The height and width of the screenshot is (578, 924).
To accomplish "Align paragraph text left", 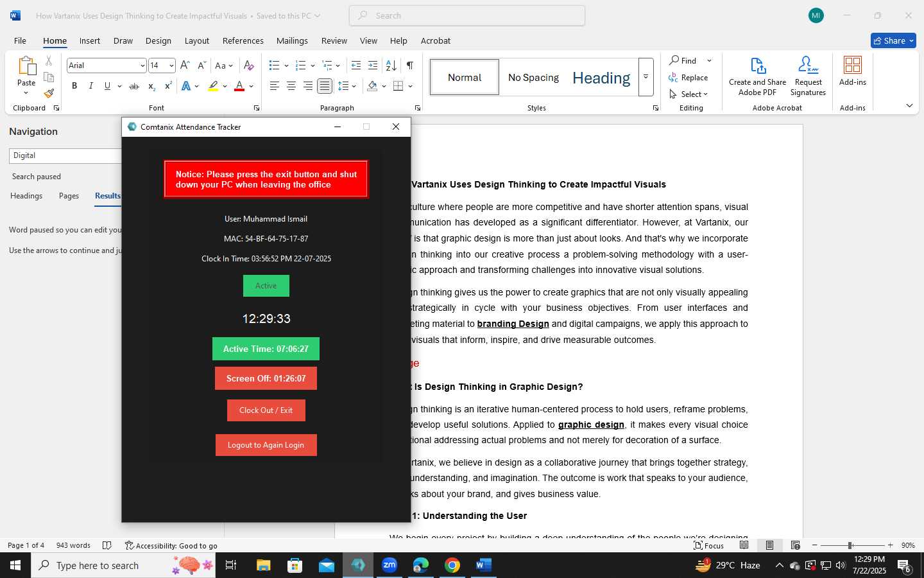I will tap(275, 86).
